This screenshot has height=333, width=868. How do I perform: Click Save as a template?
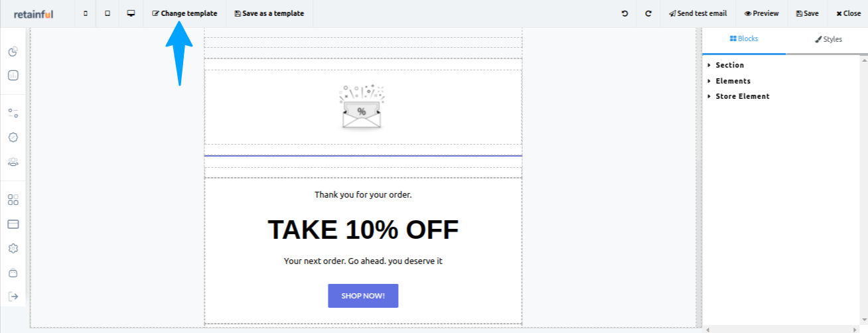(269, 13)
